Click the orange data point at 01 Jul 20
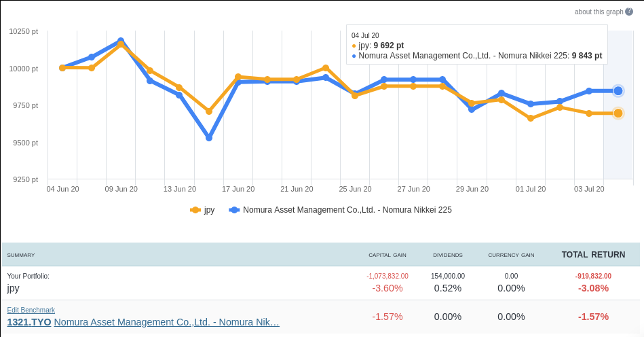The height and width of the screenshot is (337, 644). 531,118
